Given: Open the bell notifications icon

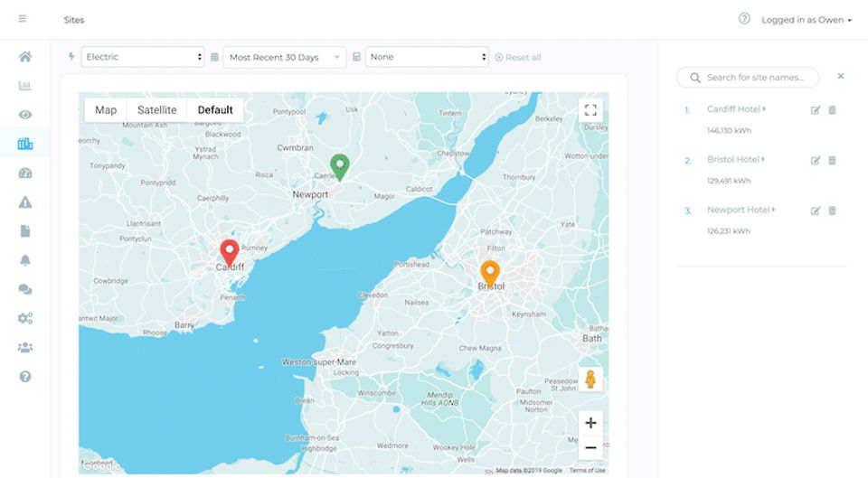Looking at the screenshot, I should tap(25, 260).
